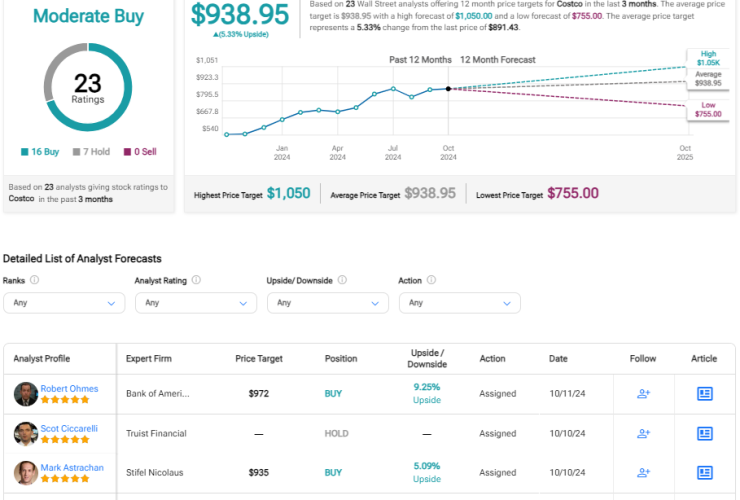740x500 pixels.
Task: Click the 0 Sell legend item
Action: point(140,152)
